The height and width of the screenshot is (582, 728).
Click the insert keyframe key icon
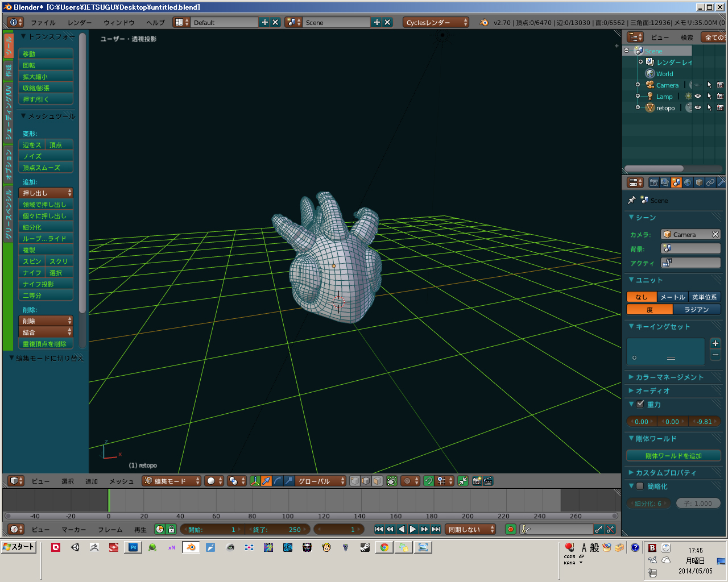pos(599,529)
